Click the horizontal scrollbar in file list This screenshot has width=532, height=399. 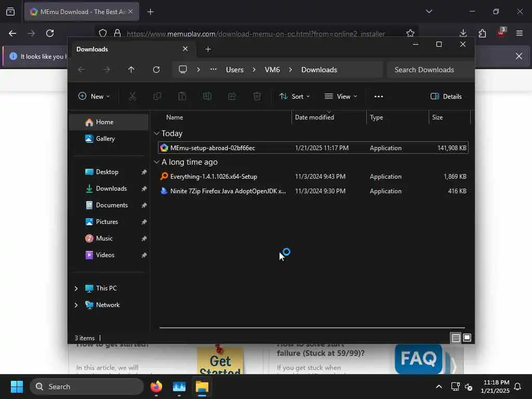(x=312, y=328)
